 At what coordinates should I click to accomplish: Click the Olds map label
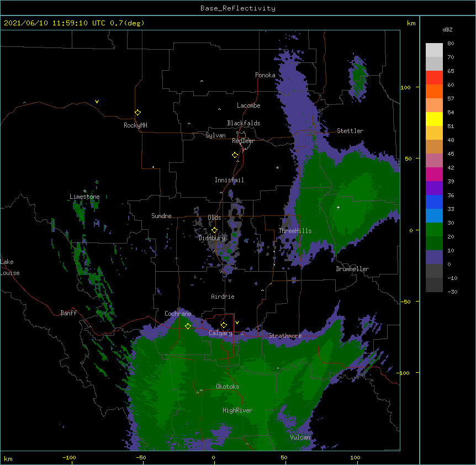214,218
